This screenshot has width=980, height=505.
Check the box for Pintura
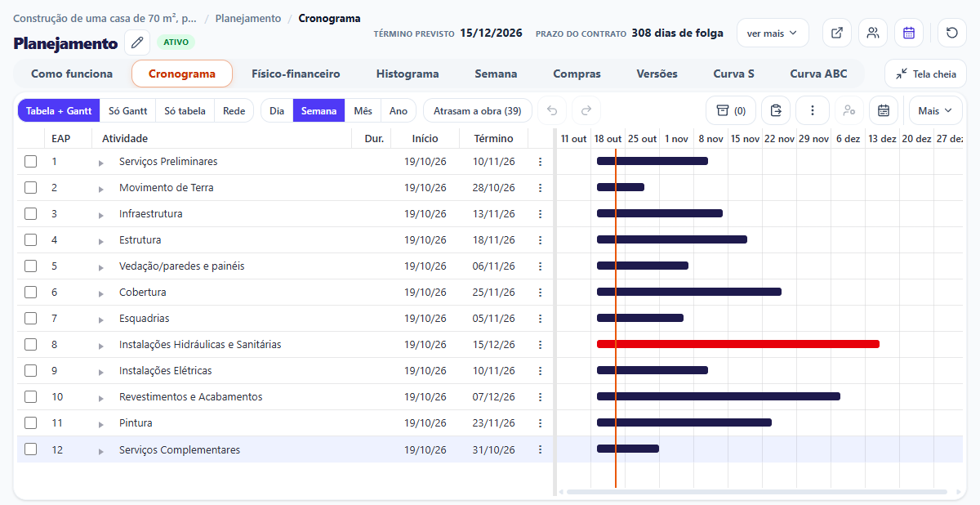pos(30,423)
